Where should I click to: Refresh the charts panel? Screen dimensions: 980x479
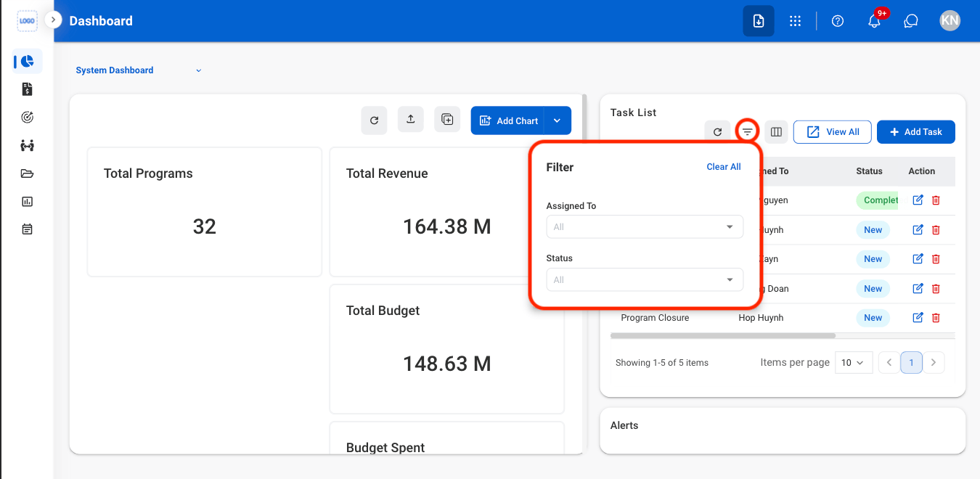pos(374,120)
